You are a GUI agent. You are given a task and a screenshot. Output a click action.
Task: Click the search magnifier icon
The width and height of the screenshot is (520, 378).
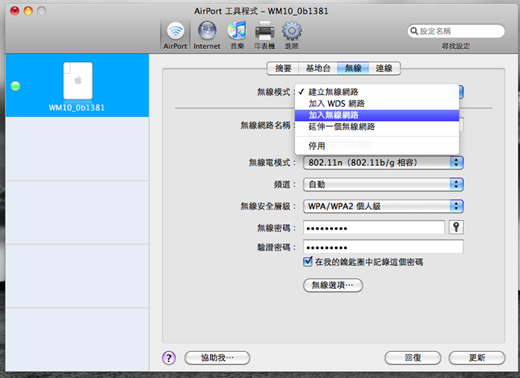tap(414, 31)
